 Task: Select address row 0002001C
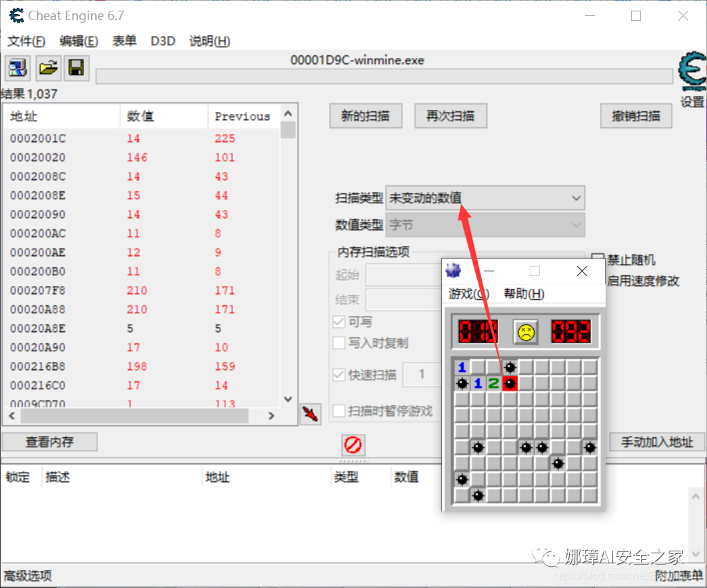click(x=141, y=138)
